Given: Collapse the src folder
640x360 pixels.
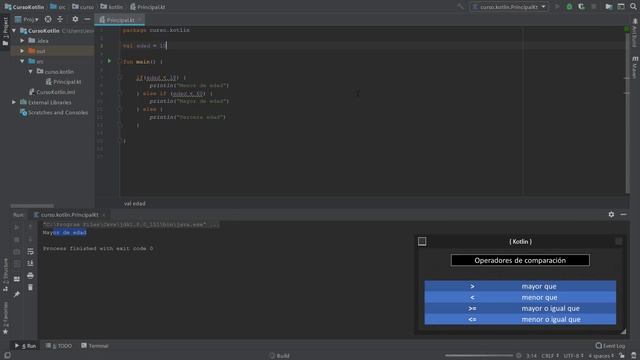Looking at the screenshot, I should point(22,61).
